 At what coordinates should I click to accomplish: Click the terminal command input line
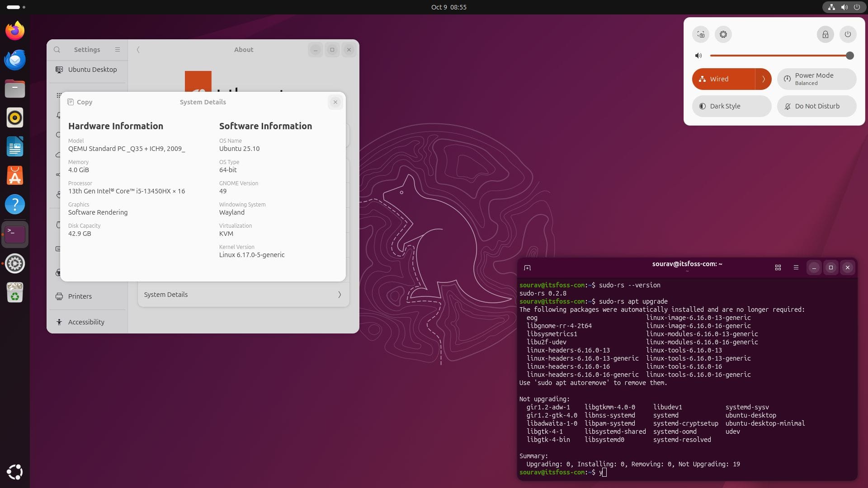pos(604,472)
